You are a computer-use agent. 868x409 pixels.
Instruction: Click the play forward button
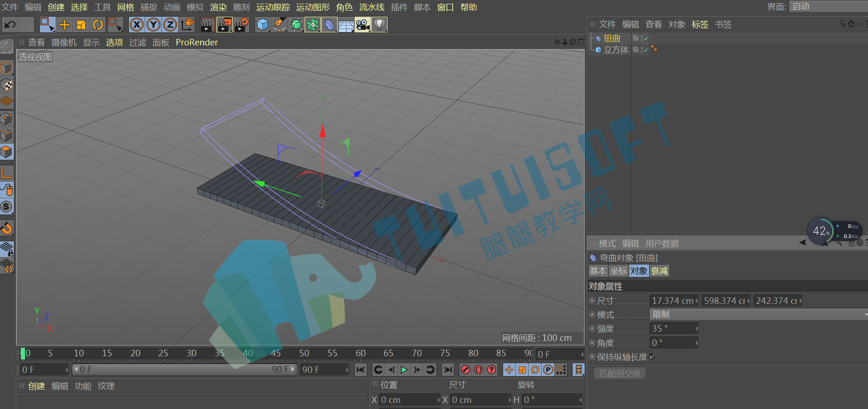point(404,370)
